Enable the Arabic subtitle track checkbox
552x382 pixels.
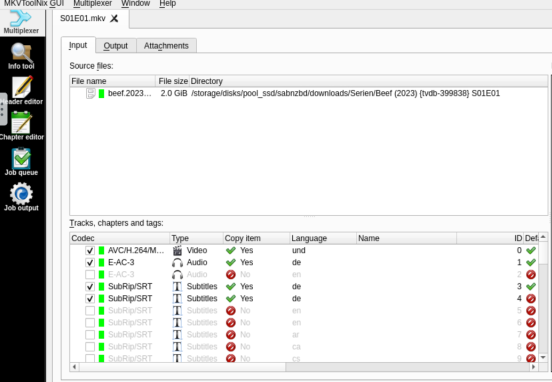[90, 334]
